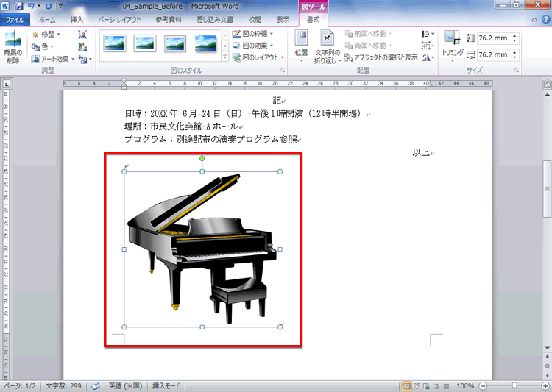
Task: Click the Change Picture icon
Action: (82, 47)
